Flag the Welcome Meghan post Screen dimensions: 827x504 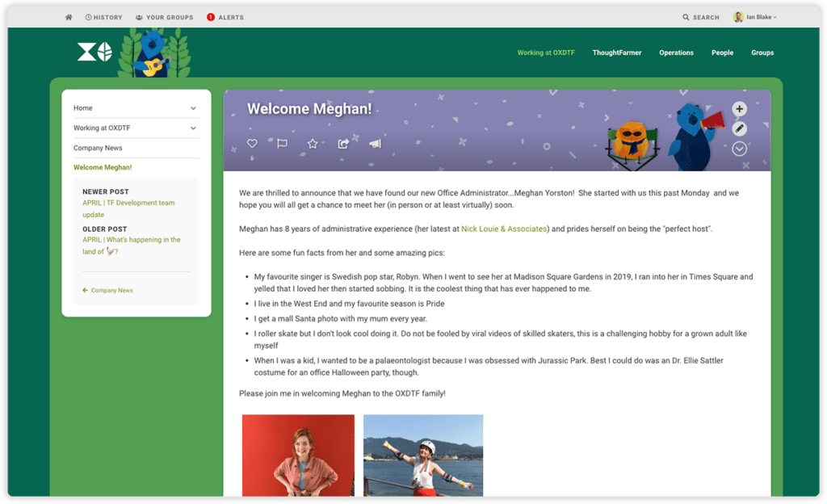click(x=282, y=143)
